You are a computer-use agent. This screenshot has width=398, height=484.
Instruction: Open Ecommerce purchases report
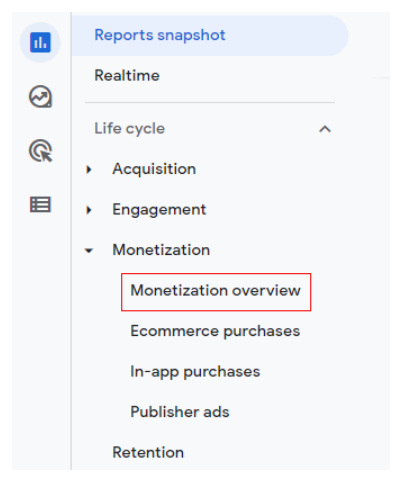[x=215, y=331]
